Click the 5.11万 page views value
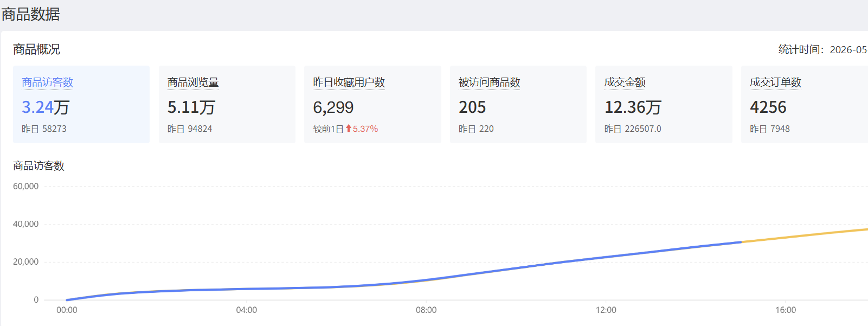868x326 pixels. [x=191, y=107]
